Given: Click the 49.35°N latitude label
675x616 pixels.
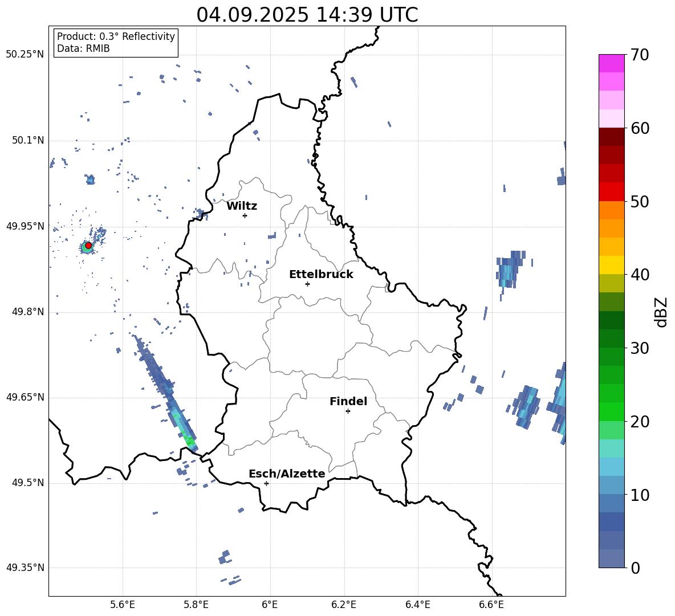Looking at the screenshot, I should pyautogui.click(x=25, y=568).
